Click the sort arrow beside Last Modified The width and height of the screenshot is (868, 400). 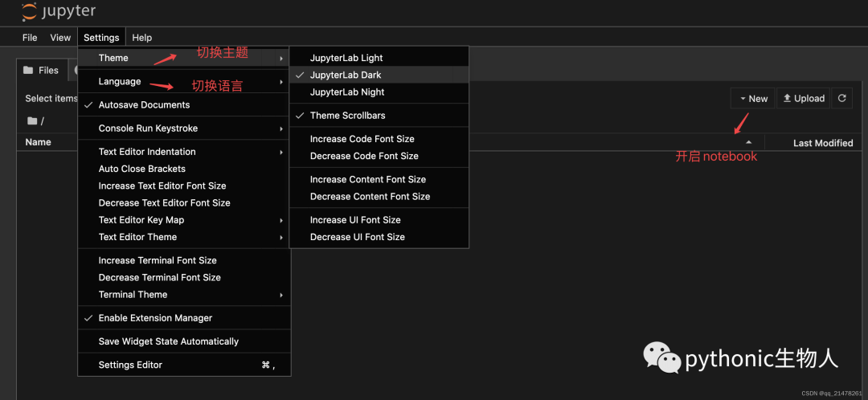(x=749, y=142)
